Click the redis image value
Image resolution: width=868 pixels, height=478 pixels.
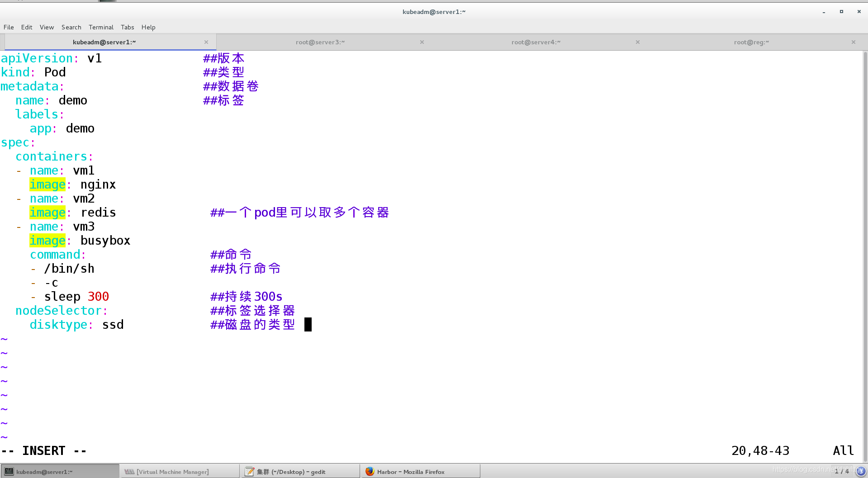click(99, 213)
